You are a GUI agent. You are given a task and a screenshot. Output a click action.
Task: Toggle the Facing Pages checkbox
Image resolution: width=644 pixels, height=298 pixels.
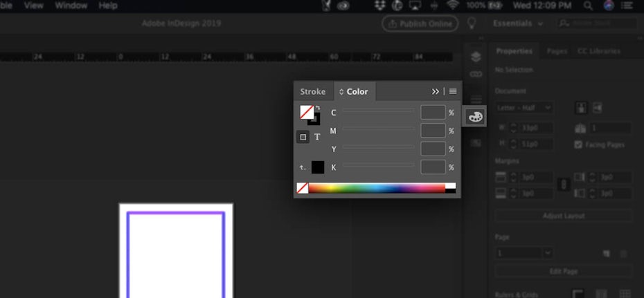579,145
